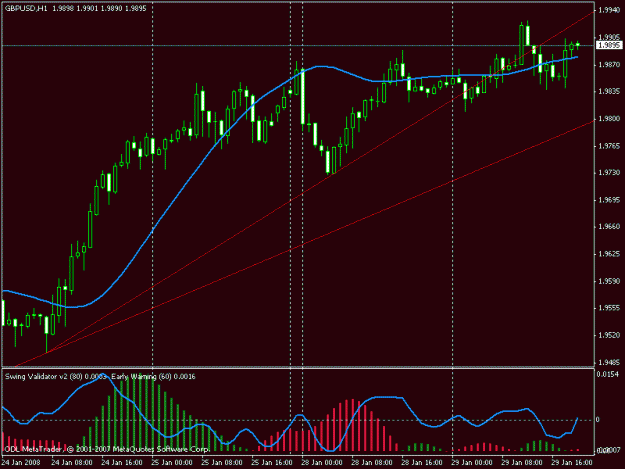Click the GBPUSD,H1 chart title text
This screenshot has width=625, height=469.
click(26, 8)
